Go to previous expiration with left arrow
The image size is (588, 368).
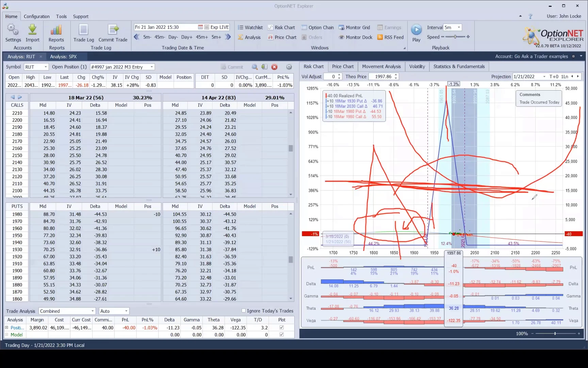click(13, 97)
